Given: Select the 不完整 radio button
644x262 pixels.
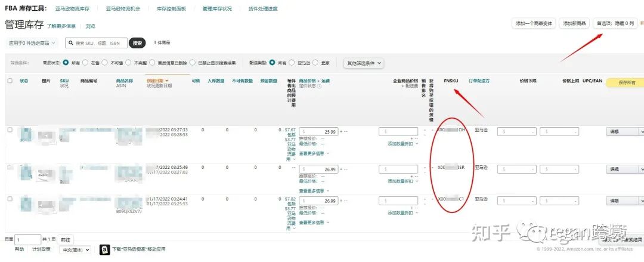Looking at the screenshot, I should click(128, 63).
